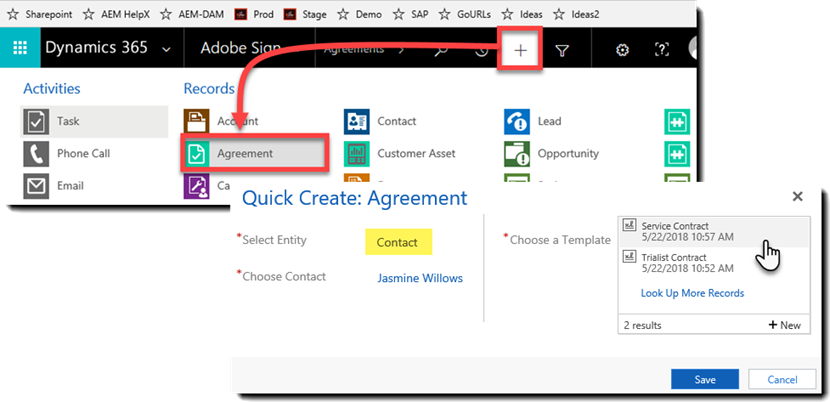Viewport: 830px width, 402px height.
Task: Click the Lead phone icon
Action: pyautogui.click(x=517, y=121)
